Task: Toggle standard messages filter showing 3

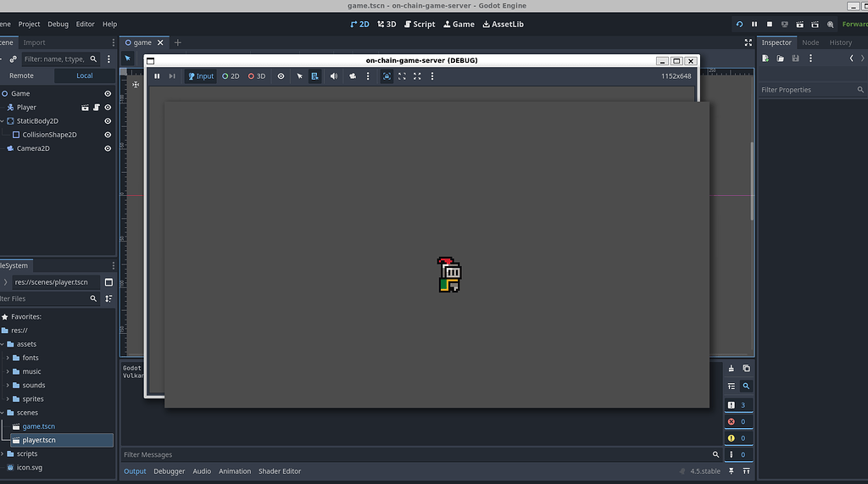Action: [738, 405]
